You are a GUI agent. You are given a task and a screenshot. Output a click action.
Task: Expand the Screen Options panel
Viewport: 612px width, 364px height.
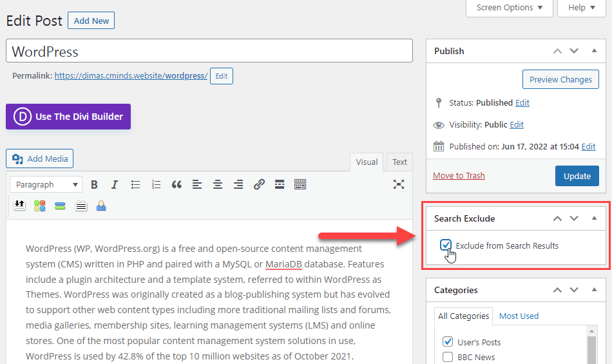click(x=509, y=8)
